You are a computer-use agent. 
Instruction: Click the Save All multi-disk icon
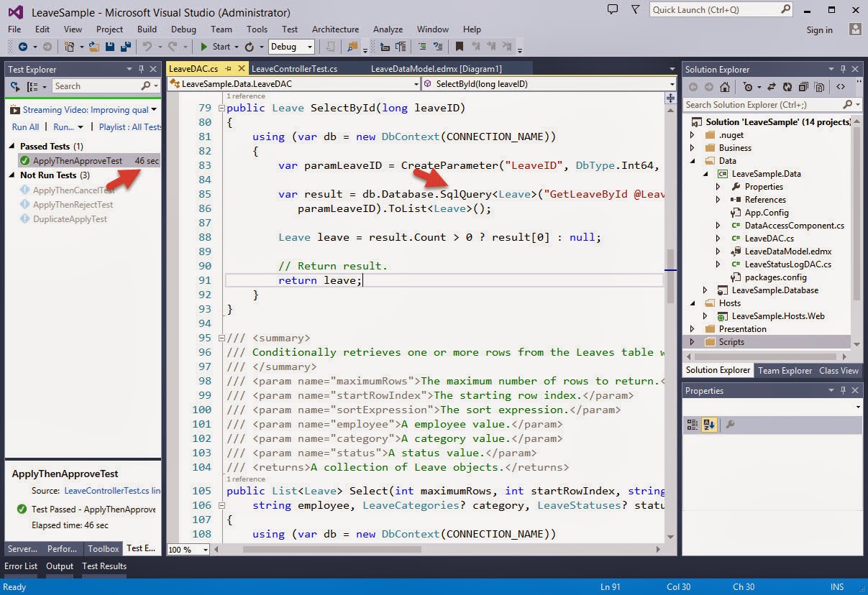pos(125,47)
